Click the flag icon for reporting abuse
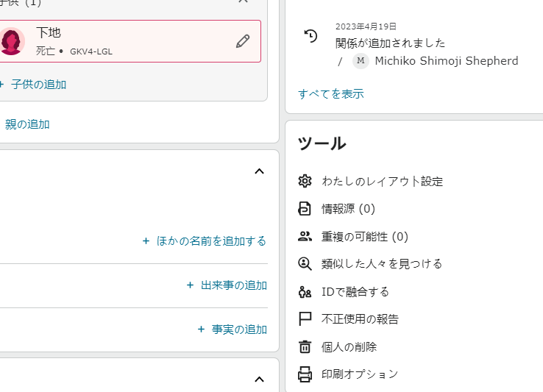 305,319
